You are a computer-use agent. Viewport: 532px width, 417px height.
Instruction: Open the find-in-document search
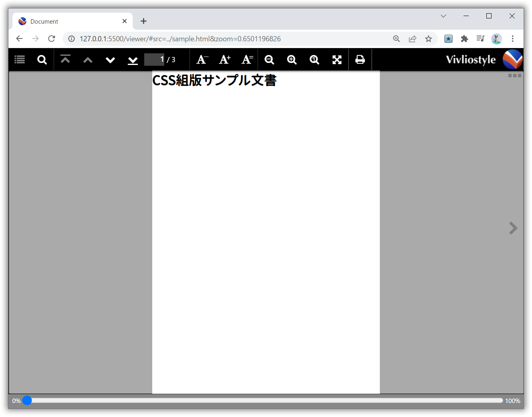(x=42, y=59)
